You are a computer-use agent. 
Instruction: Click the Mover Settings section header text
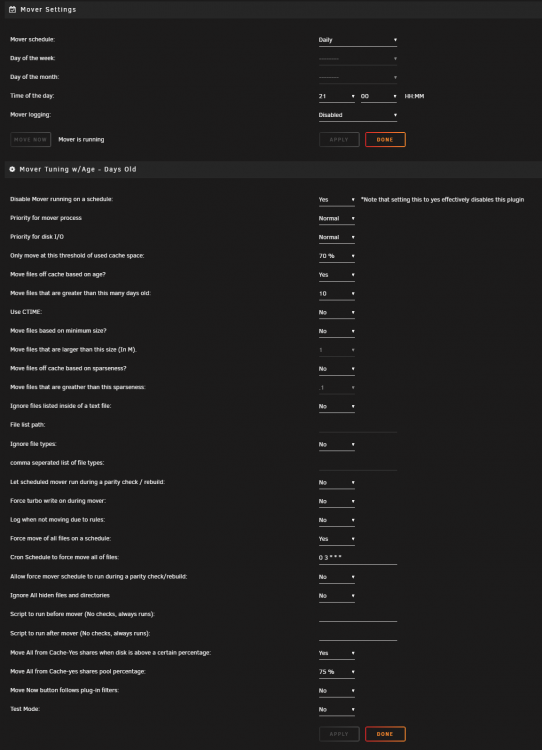[48, 10]
